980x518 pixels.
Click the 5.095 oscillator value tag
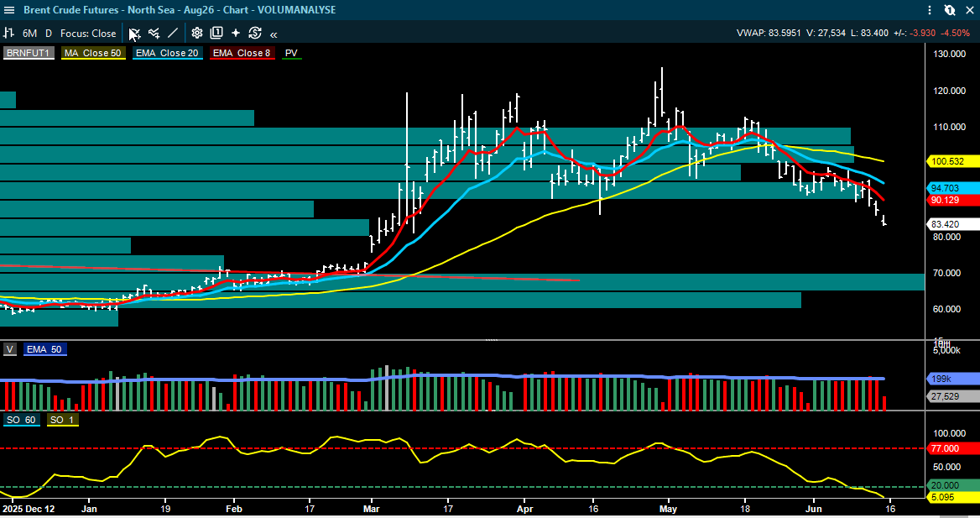point(951,497)
